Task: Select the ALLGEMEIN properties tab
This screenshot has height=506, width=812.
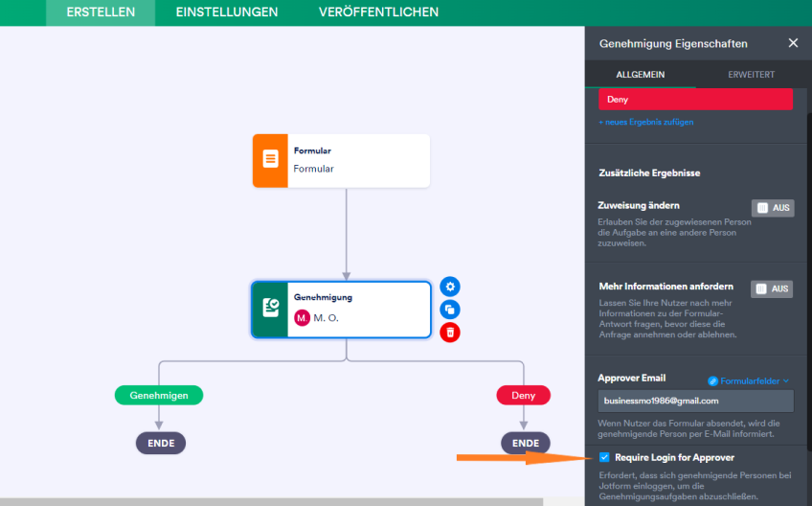Action: click(640, 75)
